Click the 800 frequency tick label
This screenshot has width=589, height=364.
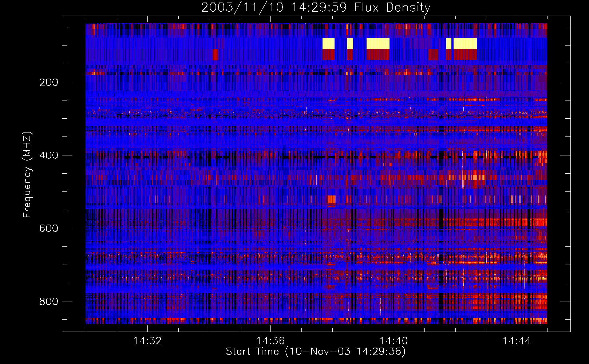[x=49, y=301]
